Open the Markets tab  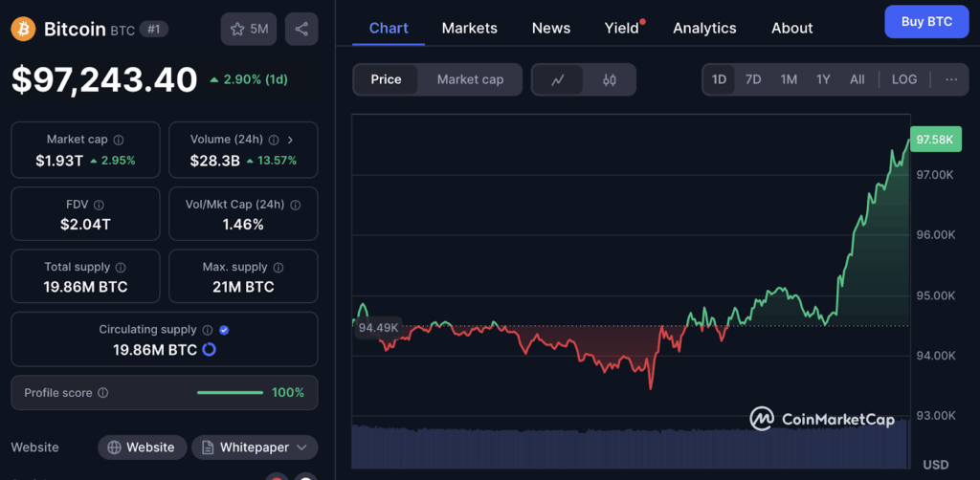(x=469, y=28)
